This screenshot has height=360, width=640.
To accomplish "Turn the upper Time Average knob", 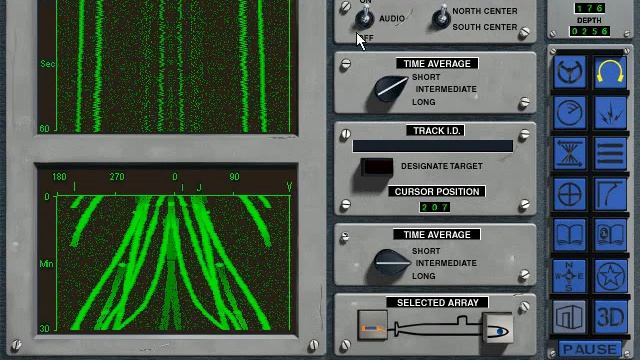I will [390, 88].
